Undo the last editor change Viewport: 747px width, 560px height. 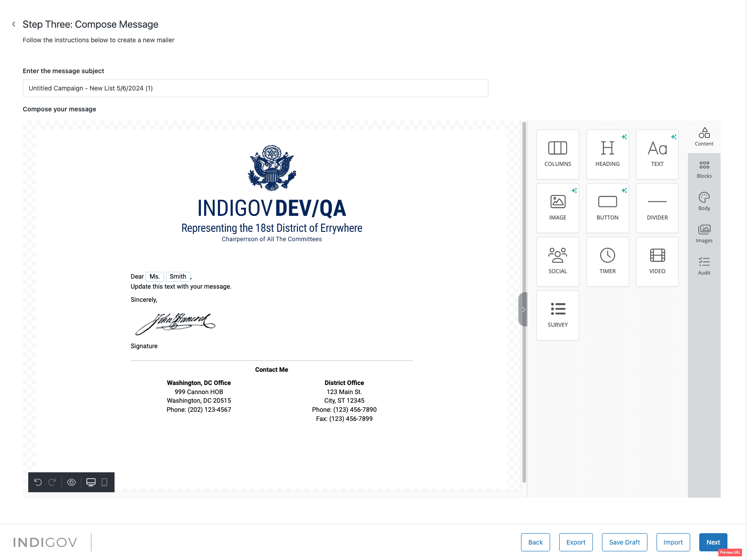click(x=38, y=482)
